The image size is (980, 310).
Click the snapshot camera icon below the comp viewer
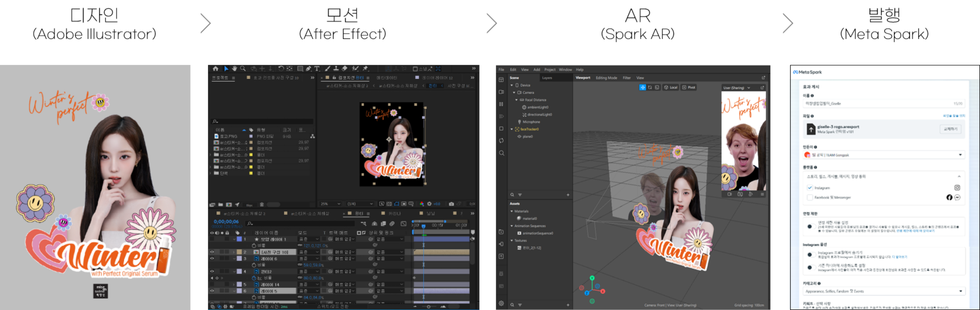(451, 204)
